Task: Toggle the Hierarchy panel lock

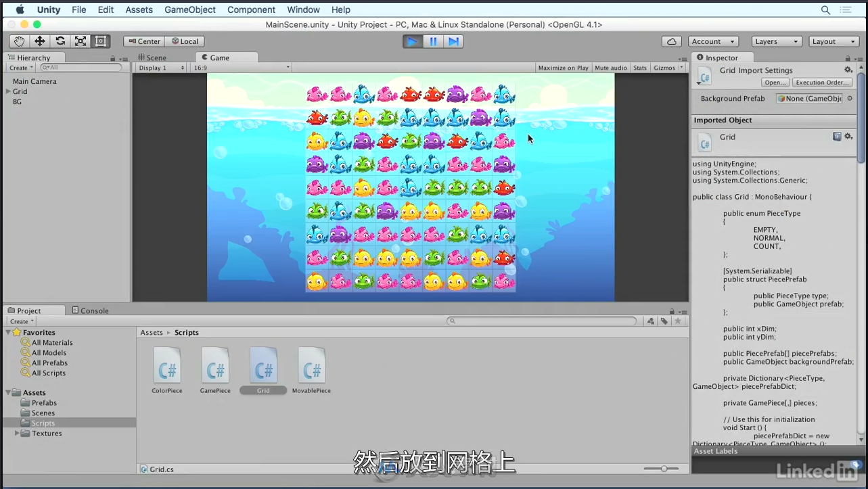Action: point(113,58)
